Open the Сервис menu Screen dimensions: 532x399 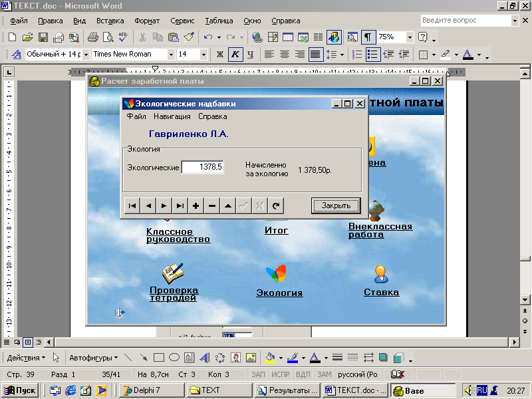coord(182,21)
